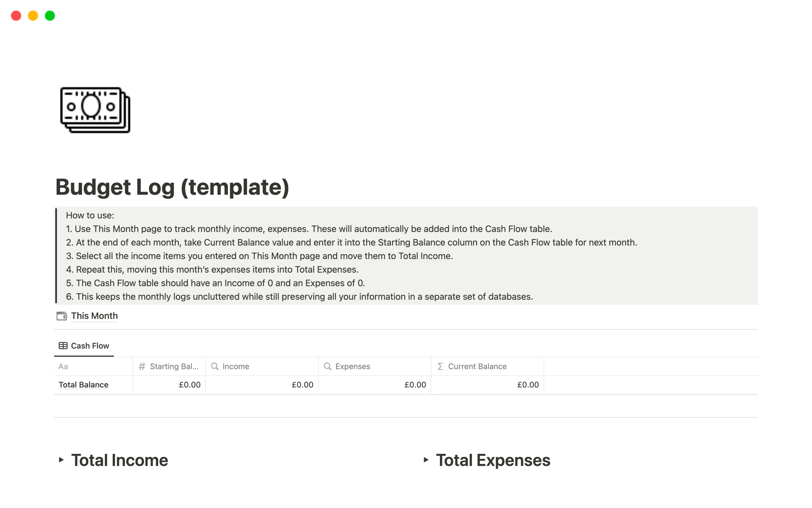Click the magnifier icon on Expenses column
Screen dimensions: 812x508
click(327, 367)
